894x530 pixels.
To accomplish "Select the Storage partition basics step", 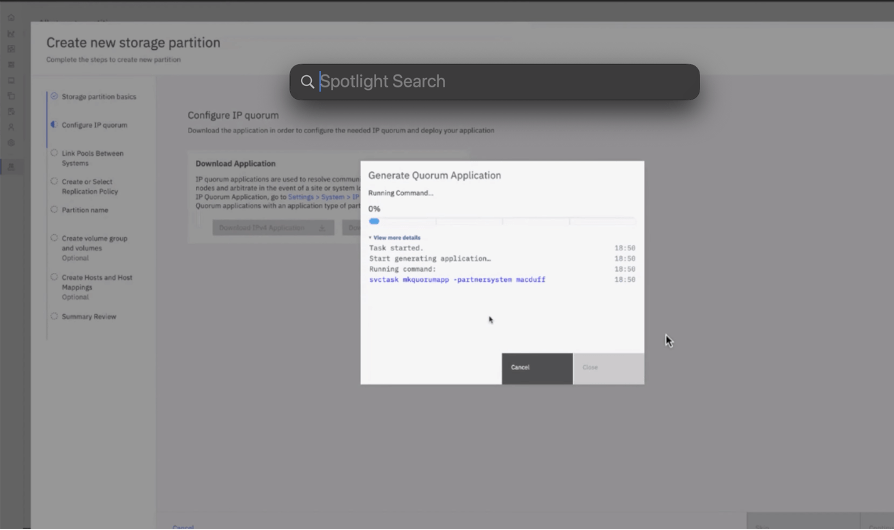I will coord(98,97).
